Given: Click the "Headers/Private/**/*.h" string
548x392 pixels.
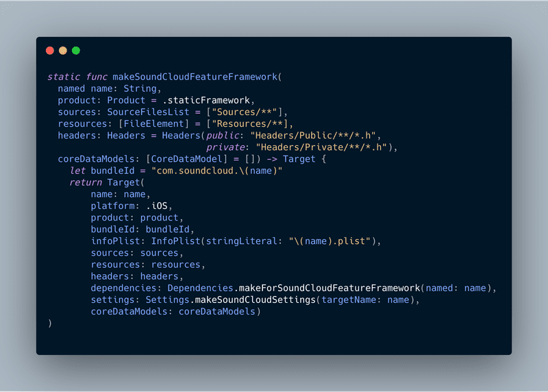Looking at the screenshot, I should tap(321, 147).
